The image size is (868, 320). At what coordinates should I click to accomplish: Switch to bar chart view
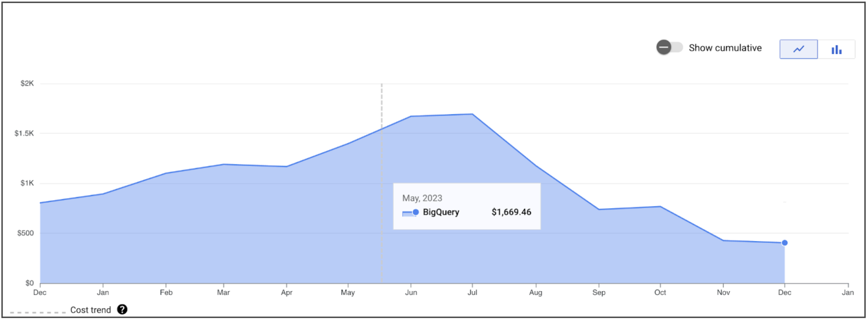836,49
